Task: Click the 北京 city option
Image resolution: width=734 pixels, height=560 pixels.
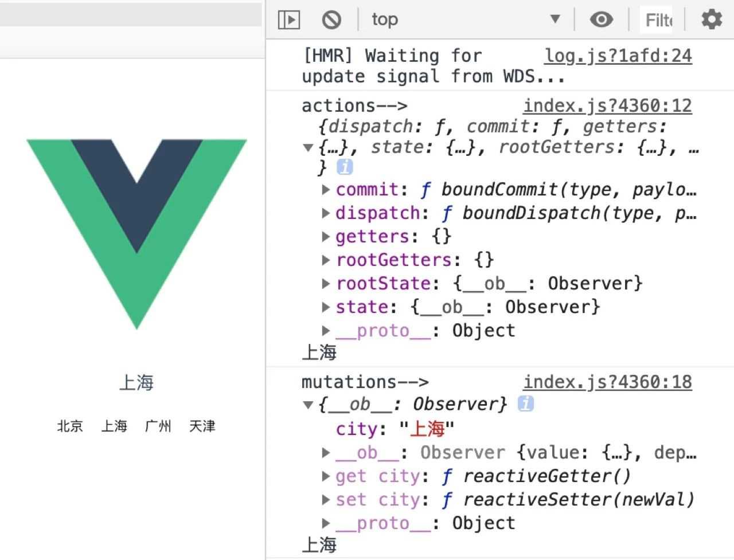Action: coord(70,426)
